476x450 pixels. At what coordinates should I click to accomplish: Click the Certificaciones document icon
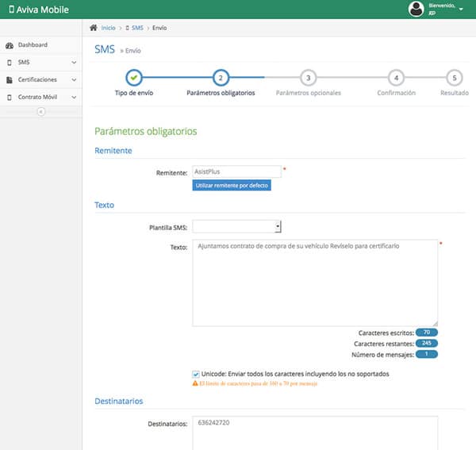point(10,79)
